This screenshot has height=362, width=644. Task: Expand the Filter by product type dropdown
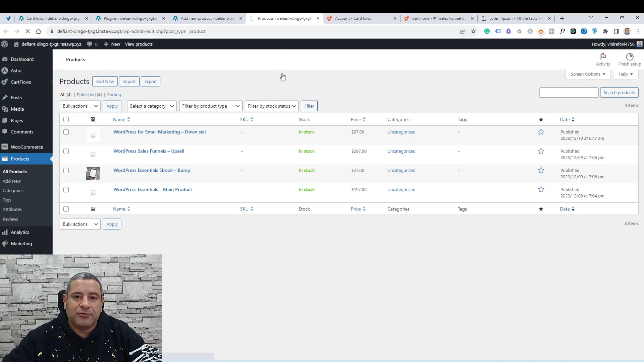pos(210,106)
